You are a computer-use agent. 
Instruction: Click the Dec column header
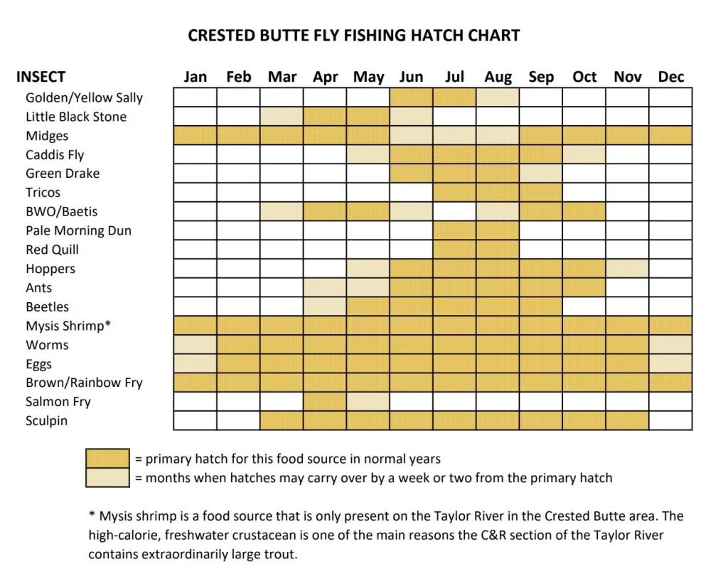coord(670,77)
